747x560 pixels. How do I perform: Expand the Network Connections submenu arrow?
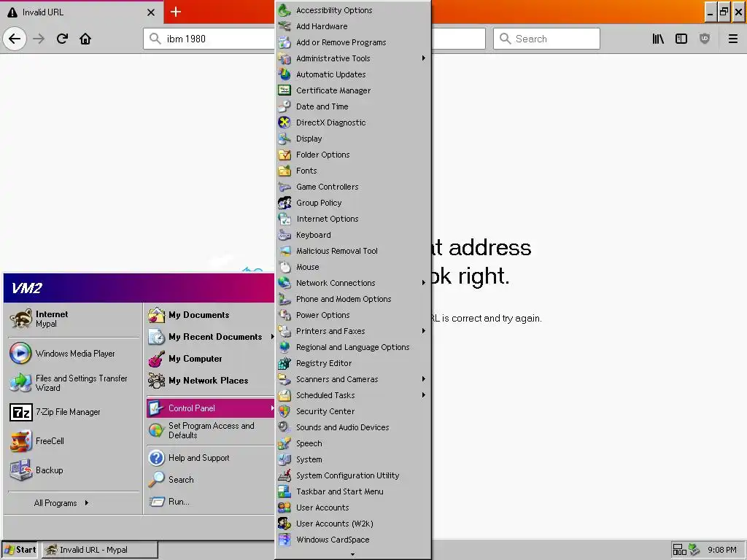click(x=424, y=283)
